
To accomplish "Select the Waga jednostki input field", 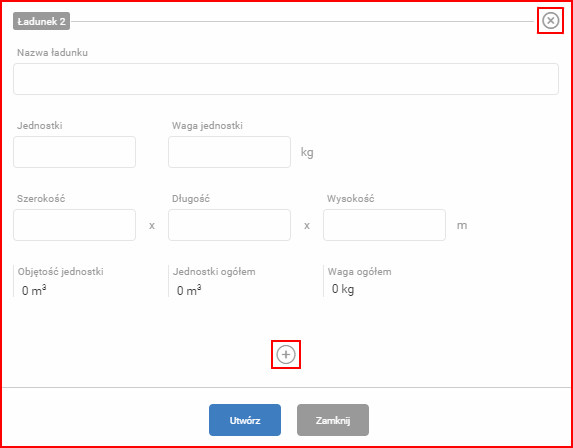I will [229, 152].
